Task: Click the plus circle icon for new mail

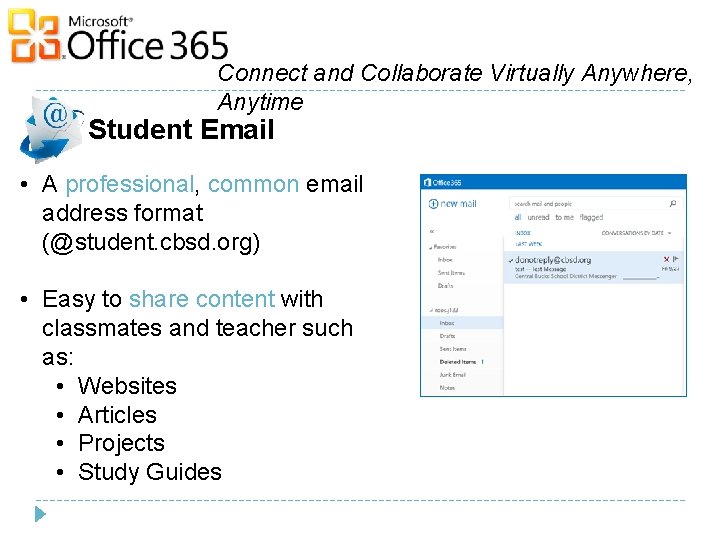Action: (433, 204)
